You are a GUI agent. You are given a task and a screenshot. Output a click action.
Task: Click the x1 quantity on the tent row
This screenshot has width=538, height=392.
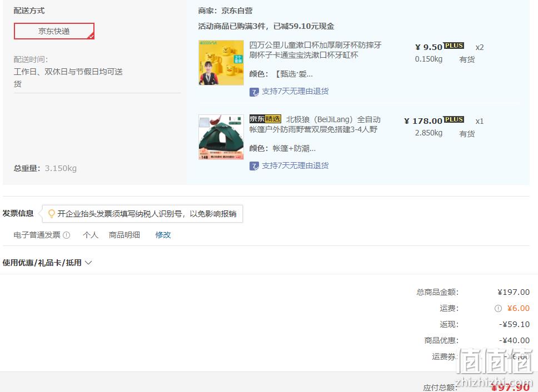479,121
